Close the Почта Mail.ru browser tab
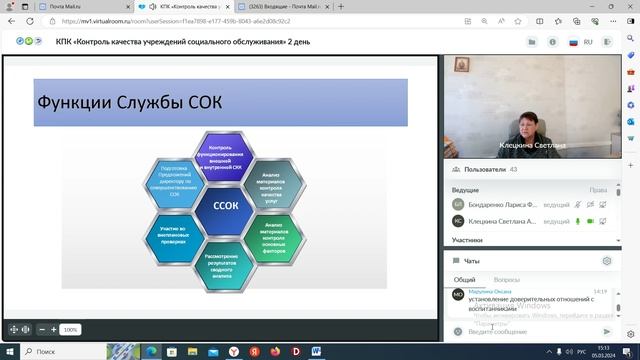640x360 pixels. pos(128,7)
